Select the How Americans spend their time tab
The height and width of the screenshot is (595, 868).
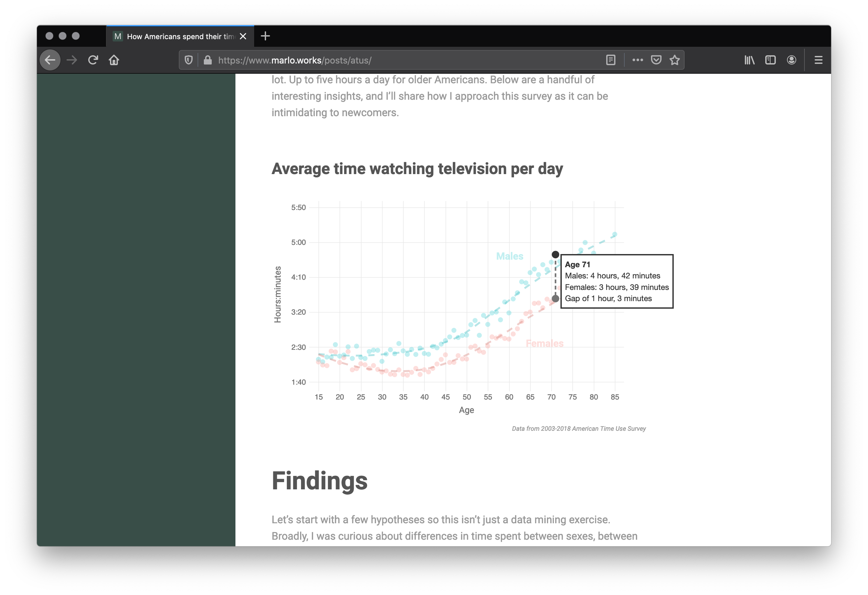(180, 36)
